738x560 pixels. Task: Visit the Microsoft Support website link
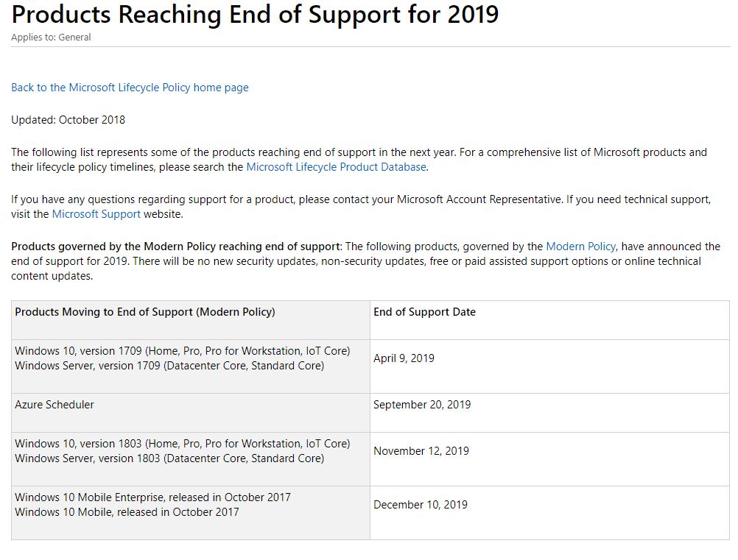coord(96,214)
